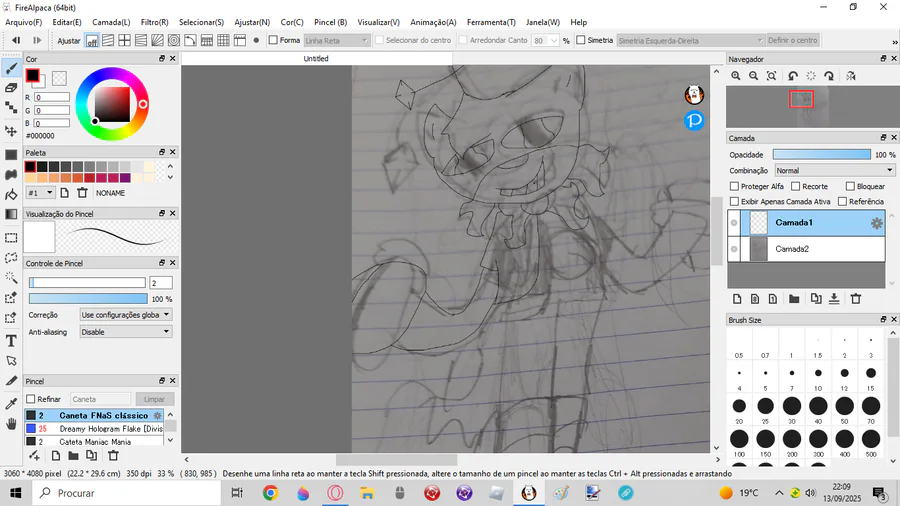
Task: Select the Eyedropper tool
Action: tap(11, 404)
